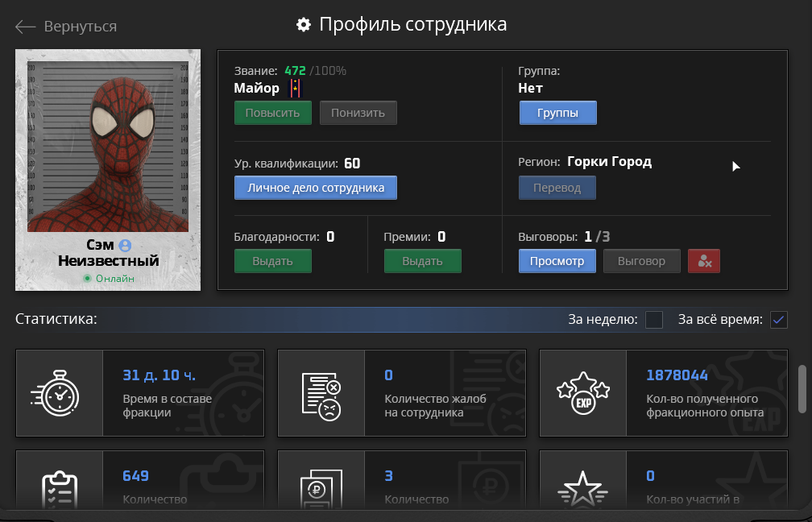Click the EXP stars icon
This screenshot has width=812, height=522.
(x=583, y=392)
